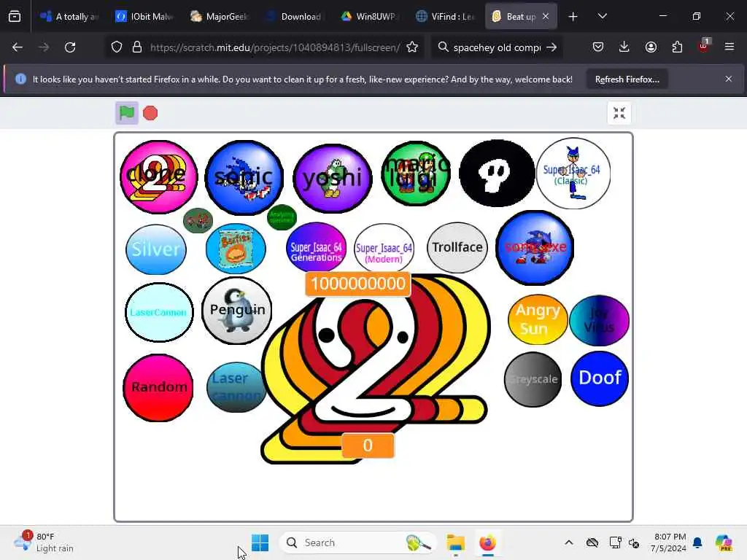Stop the project with the red button
The image size is (747, 560).
pos(150,113)
